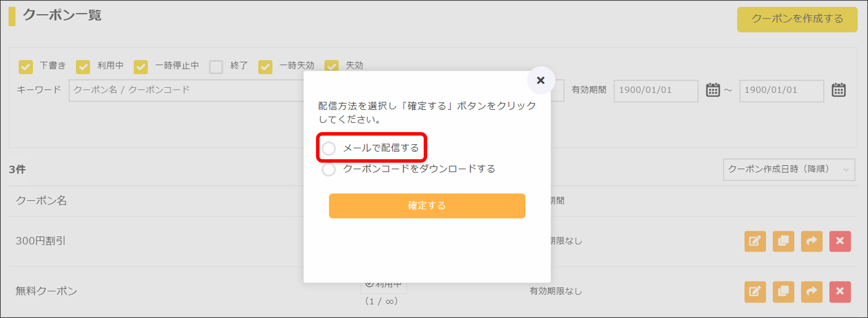Edit the 無料クーポン coupon

(x=755, y=292)
